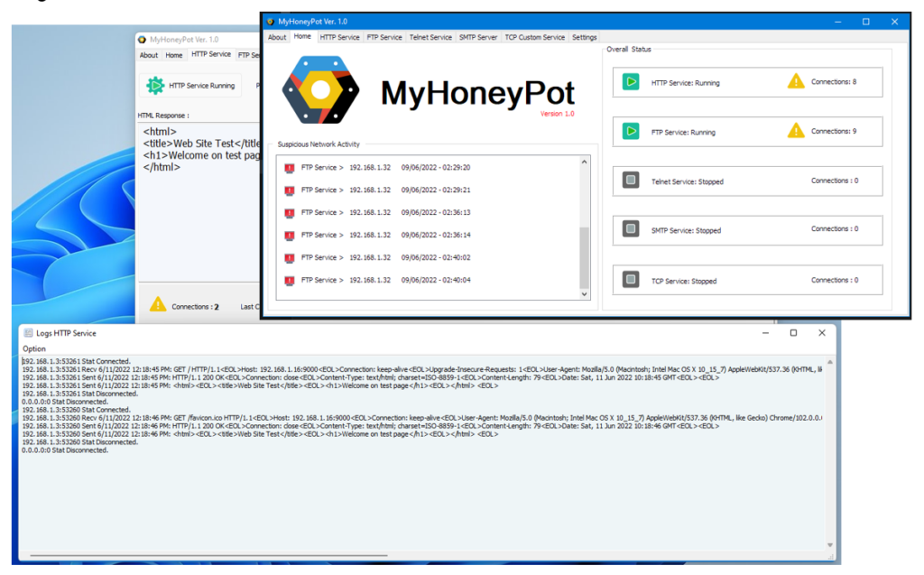Click the grey SMTP Service Stopped icon
The width and height of the screenshot is (924, 575).
631,228
